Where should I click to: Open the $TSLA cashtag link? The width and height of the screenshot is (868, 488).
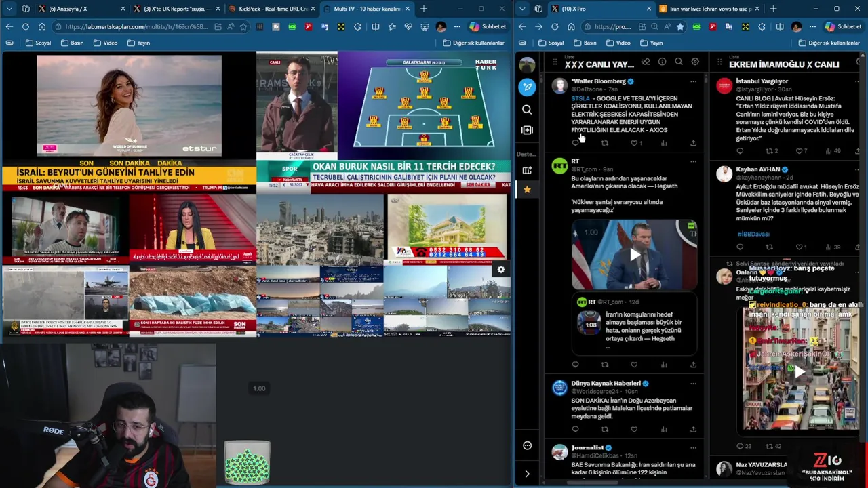point(580,98)
